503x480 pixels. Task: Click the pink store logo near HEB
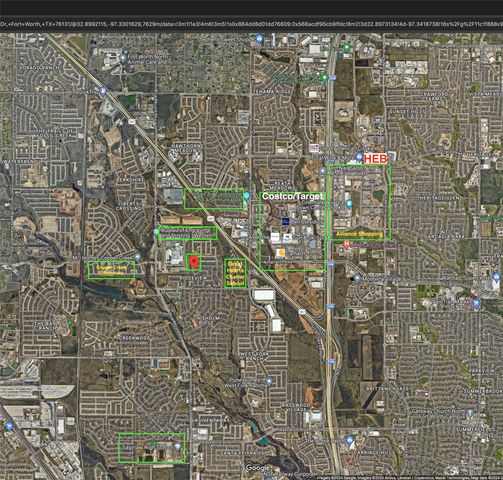coord(314,148)
